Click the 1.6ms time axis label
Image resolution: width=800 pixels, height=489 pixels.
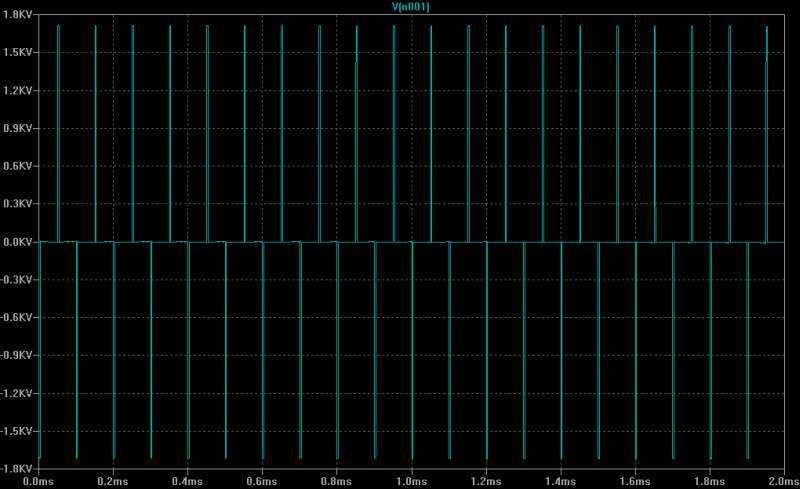click(x=635, y=481)
